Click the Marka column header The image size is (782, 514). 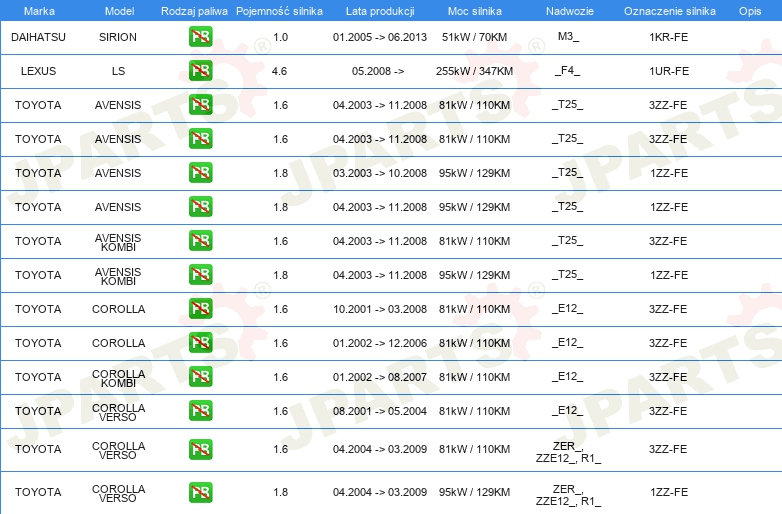tap(39, 11)
